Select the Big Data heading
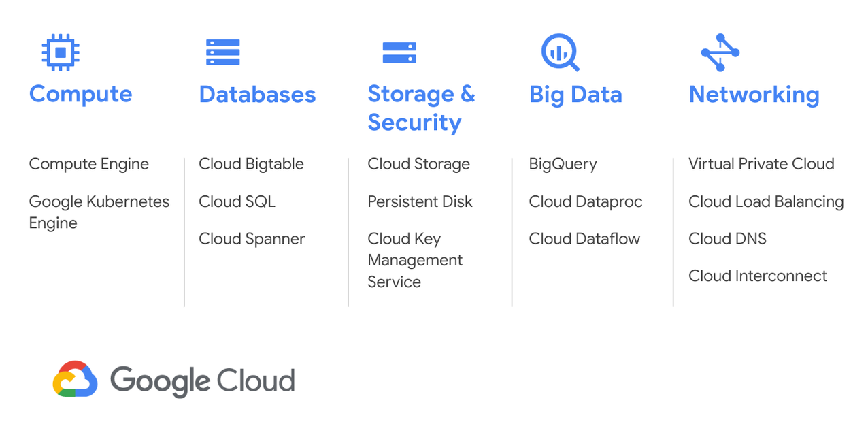This screenshot has width=868, height=437. [575, 95]
